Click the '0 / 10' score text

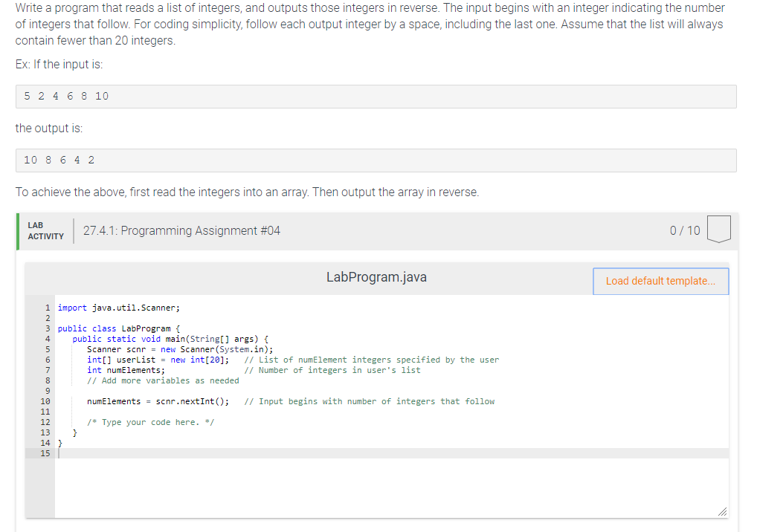[685, 230]
